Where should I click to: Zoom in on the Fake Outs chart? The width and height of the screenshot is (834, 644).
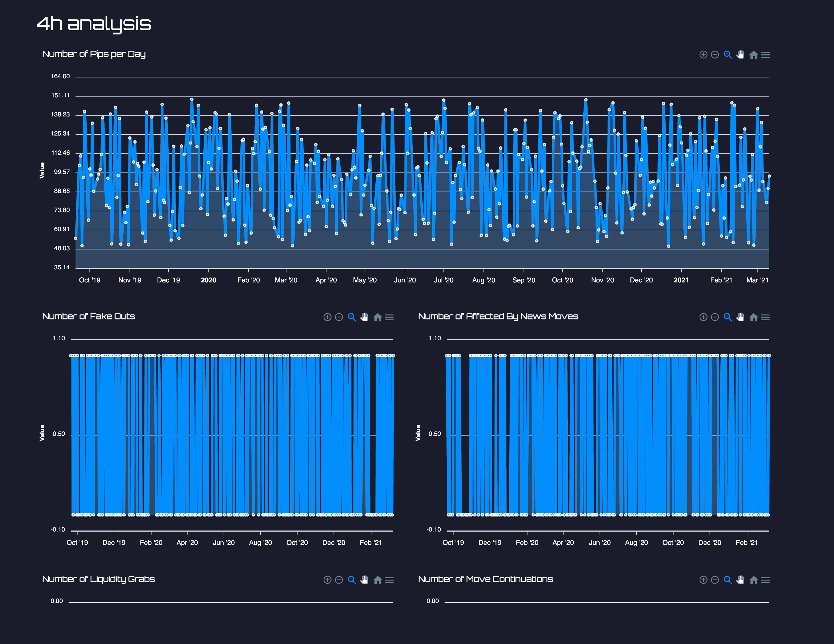tap(327, 317)
